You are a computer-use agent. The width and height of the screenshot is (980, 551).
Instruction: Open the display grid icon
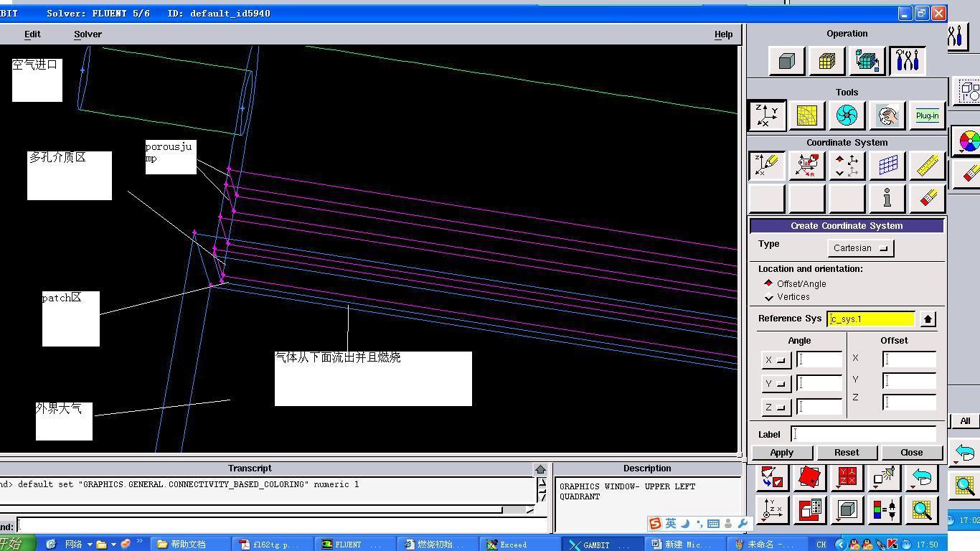pyautogui.click(x=887, y=166)
